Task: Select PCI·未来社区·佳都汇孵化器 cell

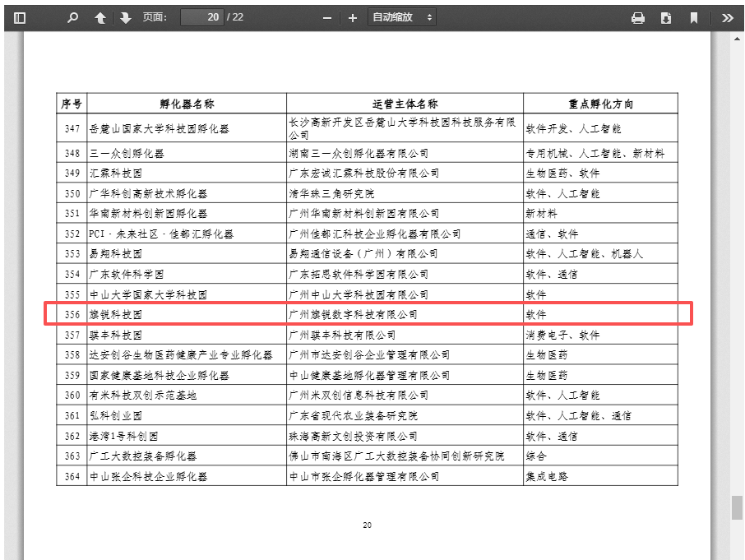Action: click(187, 234)
